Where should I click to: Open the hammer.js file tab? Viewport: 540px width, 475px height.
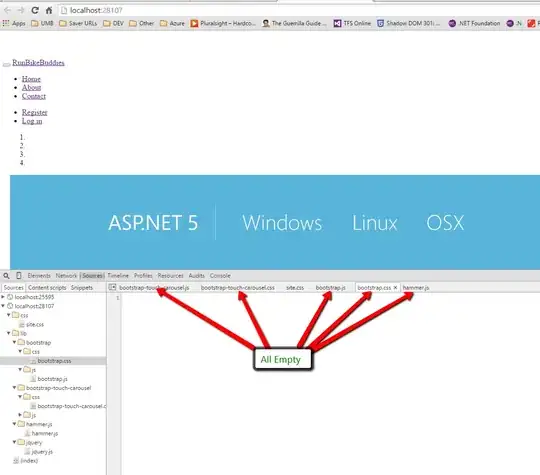pyautogui.click(x=416, y=287)
